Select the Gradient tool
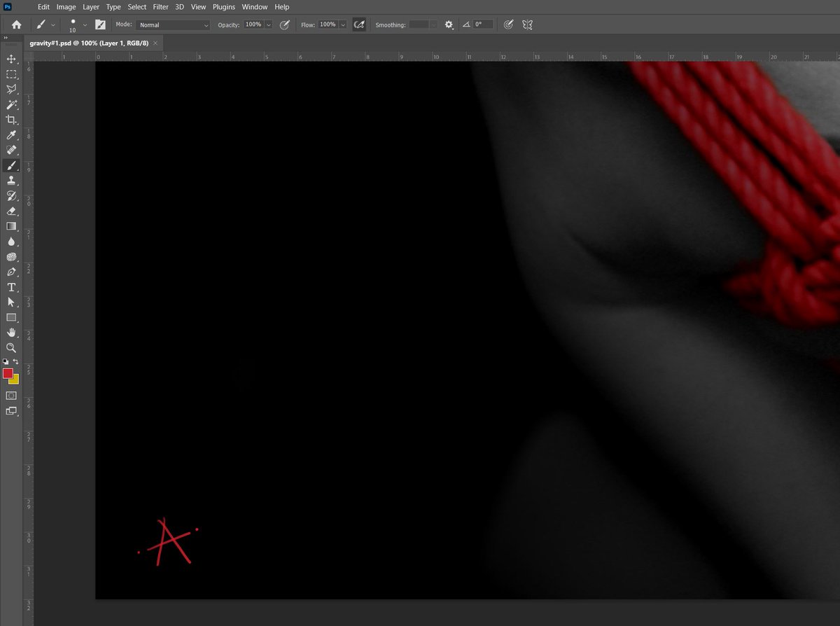Screen dimensions: 840x626 pos(11,226)
